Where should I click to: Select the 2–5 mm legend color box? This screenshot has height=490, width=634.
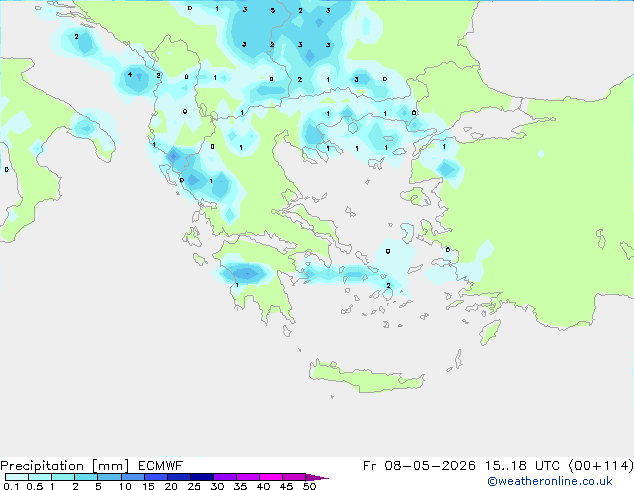tap(86, 477)
